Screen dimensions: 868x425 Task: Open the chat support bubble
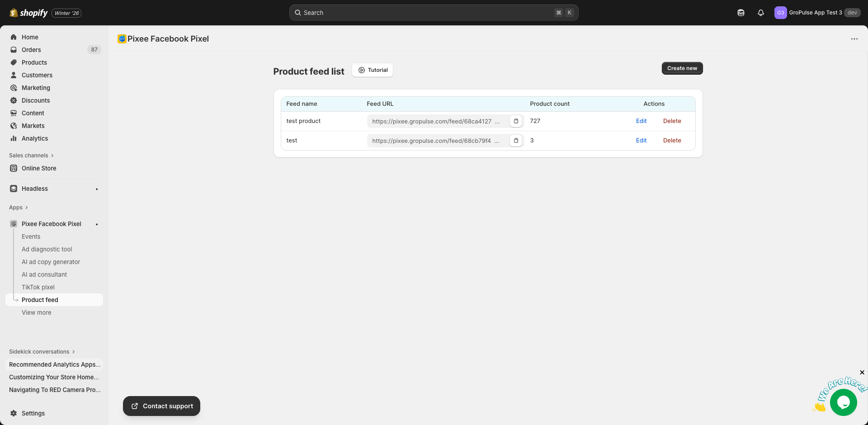pyautogui.click(x=843, y=402)
